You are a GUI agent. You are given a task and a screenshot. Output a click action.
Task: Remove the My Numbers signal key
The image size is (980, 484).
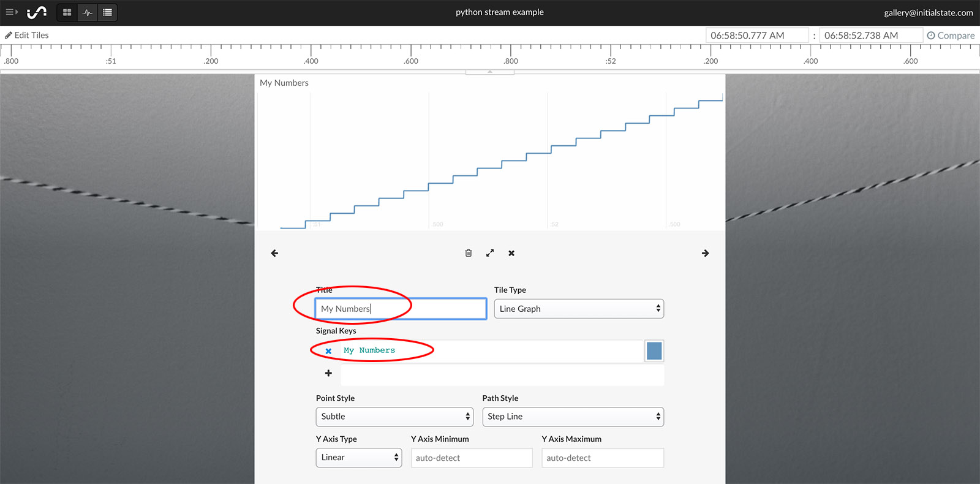tap(328, 351)
